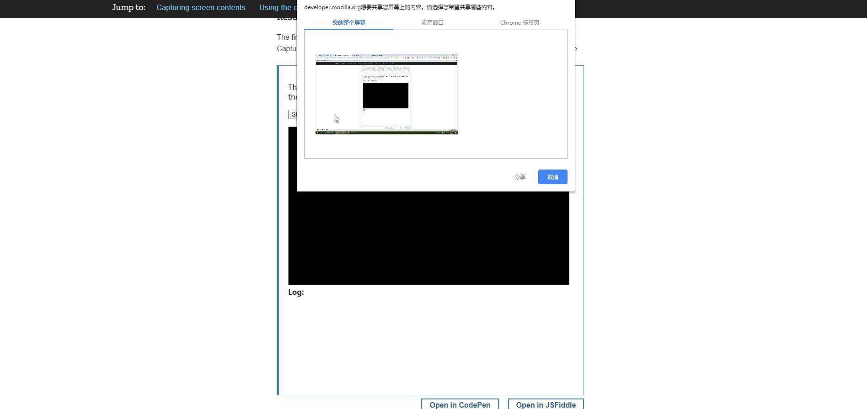Select the entire screen preview thumbnail
The height and width of the screenshot is (409, 868).
tap(387, 94)
